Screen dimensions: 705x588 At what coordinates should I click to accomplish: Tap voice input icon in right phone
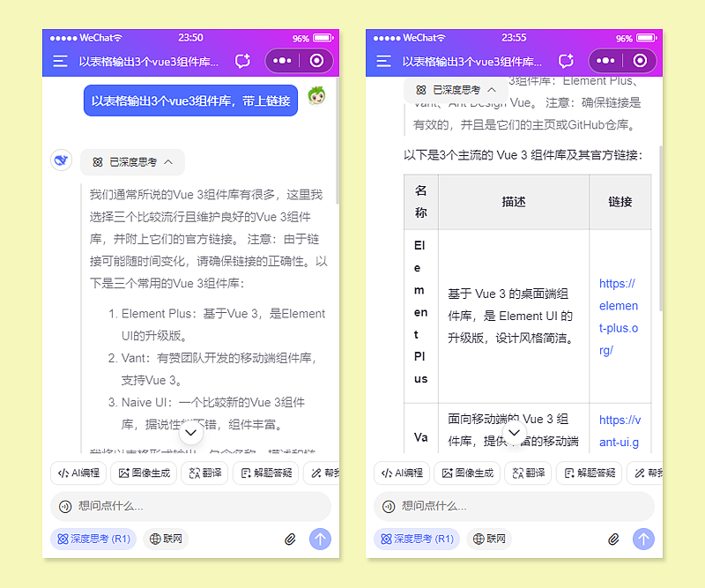point(389,507)
